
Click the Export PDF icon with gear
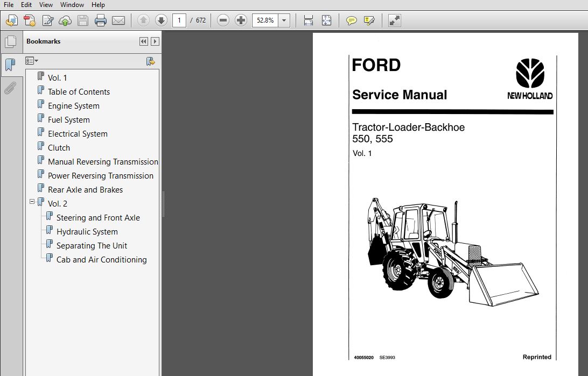click(30, 20)
